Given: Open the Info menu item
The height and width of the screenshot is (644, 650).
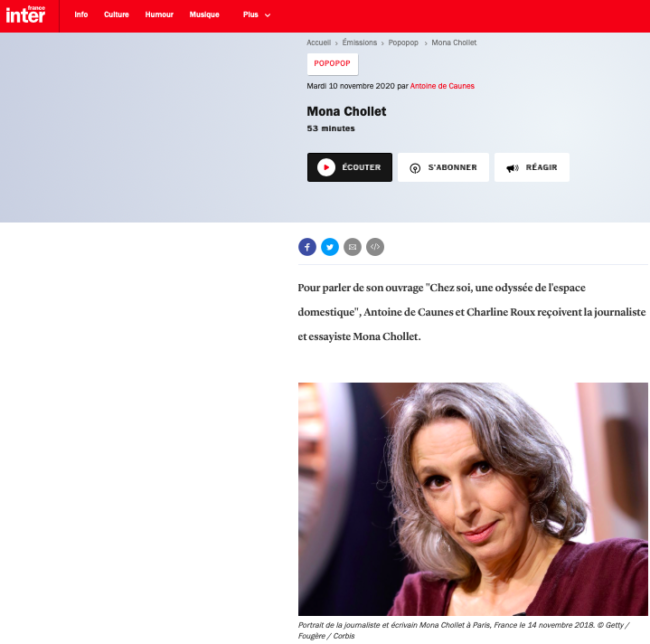Looking at the screenshot, I should [x=81, y=15].
